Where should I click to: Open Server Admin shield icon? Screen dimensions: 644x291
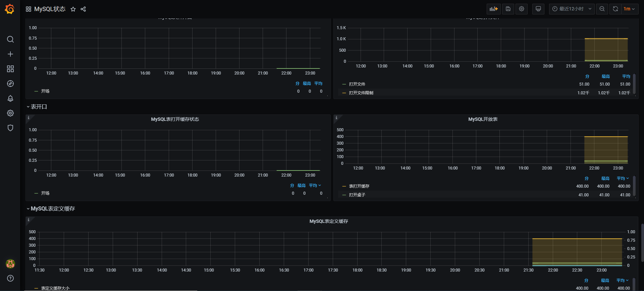point(10,128)
